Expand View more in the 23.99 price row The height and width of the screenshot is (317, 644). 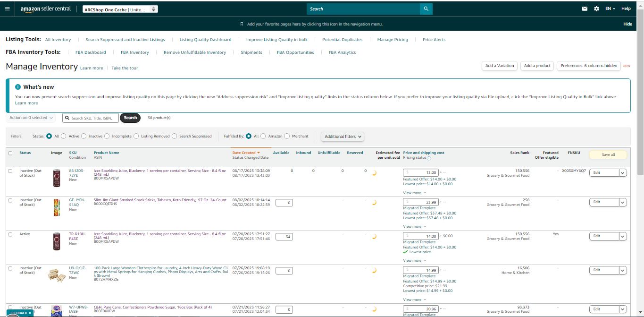tap(414, 226)
